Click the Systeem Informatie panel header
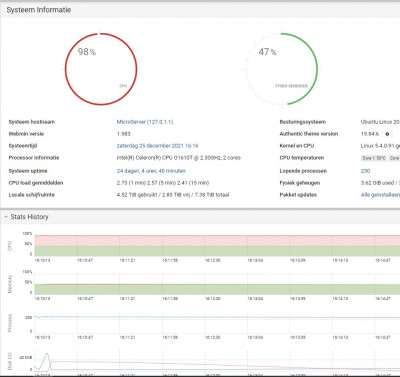Image resolution: width=400 pixels, height=377 pixels. pyautogui.click(x=200, y=10)
